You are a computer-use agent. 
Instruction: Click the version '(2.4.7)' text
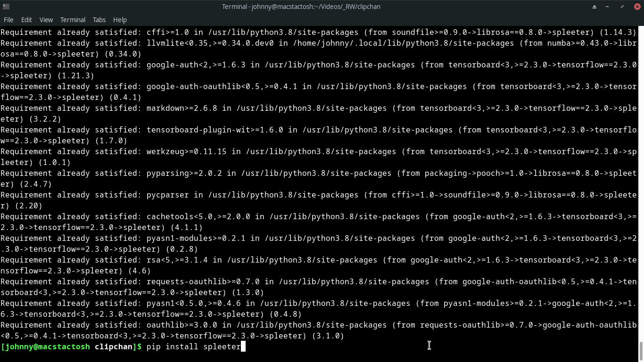(36, 184)
